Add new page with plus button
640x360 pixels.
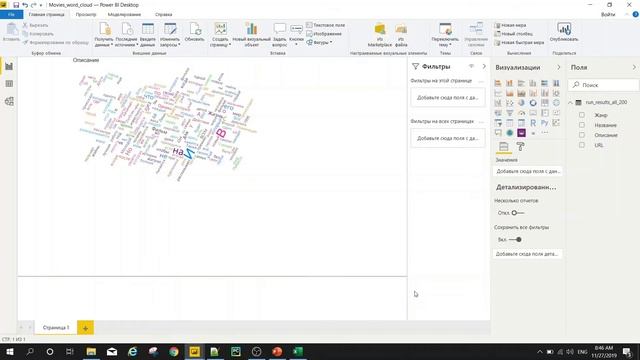click(85, 328)
